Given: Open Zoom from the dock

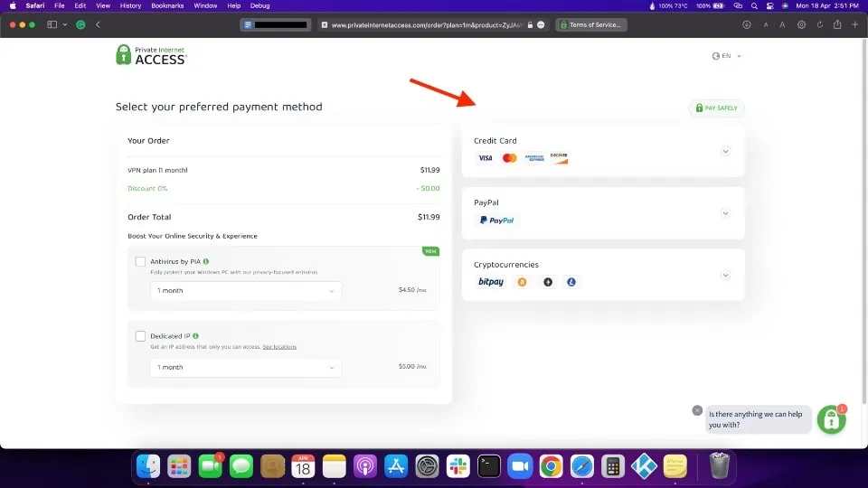Looking at the screenshot, I should click(520, 466).
